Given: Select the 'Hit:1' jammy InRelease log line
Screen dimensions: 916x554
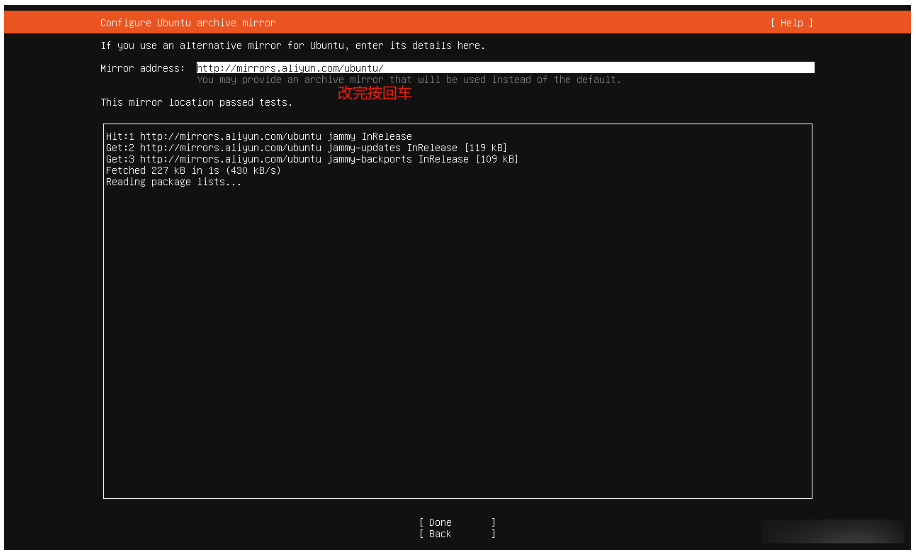Looking at the screenshot, I should click(258, 137).
